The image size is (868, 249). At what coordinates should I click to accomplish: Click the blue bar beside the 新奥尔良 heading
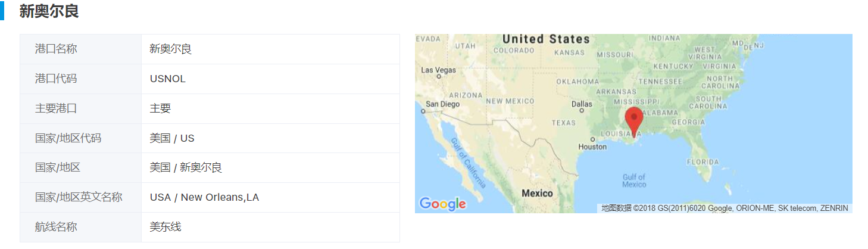(x=2, y=11)
